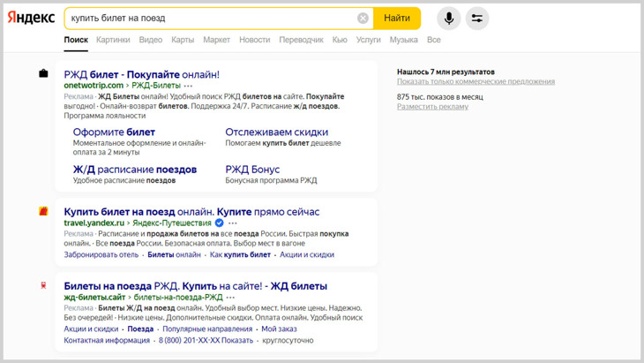The width and height of the screenshot is (644, 363).
Task: Click Показать только коммерческие предложения
Action: pos(476,81)
